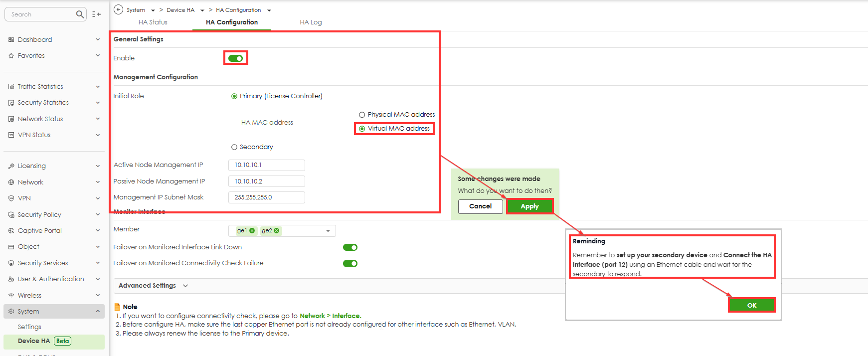Click the search magnifier icon
Viewport: 868px width, 356px height.
point(80,14)
